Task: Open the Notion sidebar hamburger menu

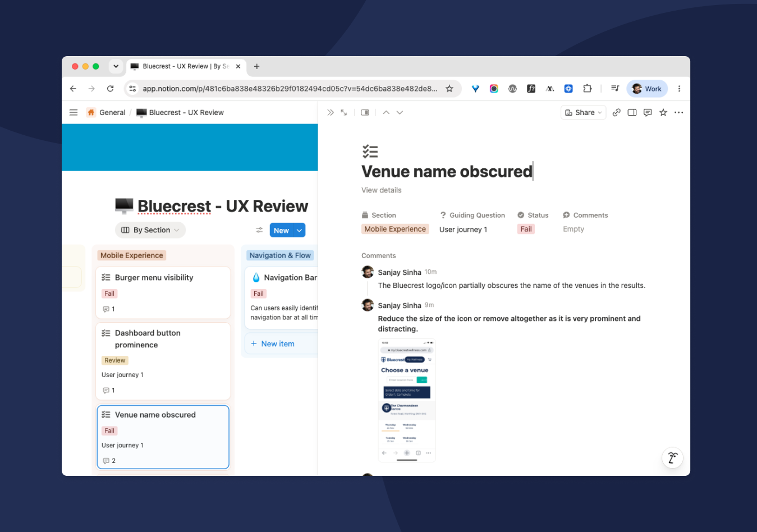Action: point(74,112)
